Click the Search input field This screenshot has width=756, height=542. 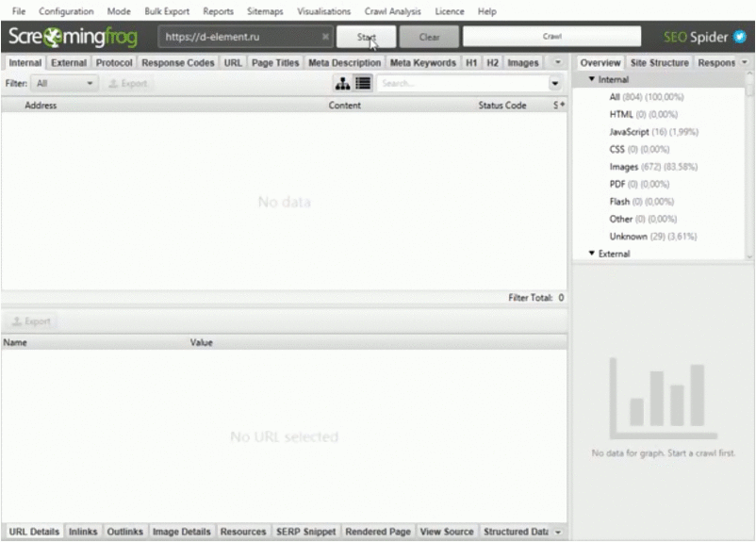(x=460, y=83)
